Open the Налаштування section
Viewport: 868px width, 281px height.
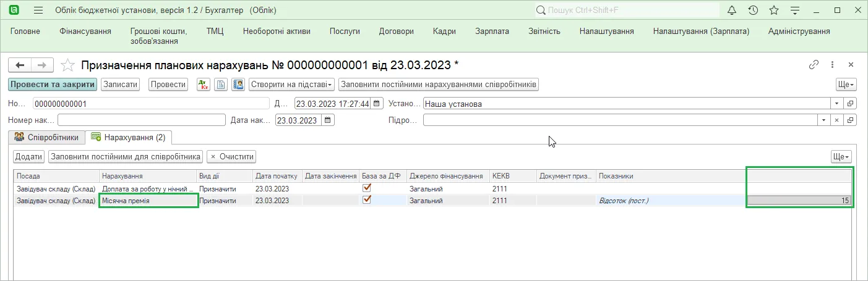pos(606,31)
